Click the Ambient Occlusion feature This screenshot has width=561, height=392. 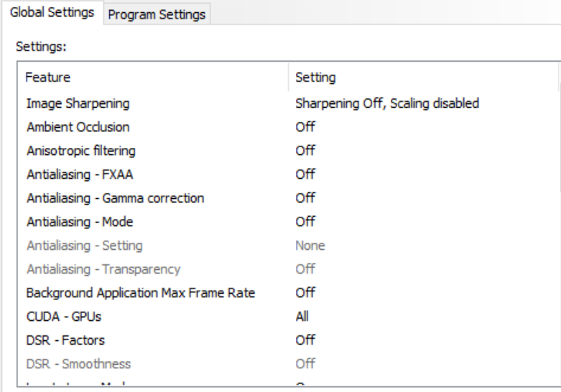pyautogui.click(x=78, y=127)
